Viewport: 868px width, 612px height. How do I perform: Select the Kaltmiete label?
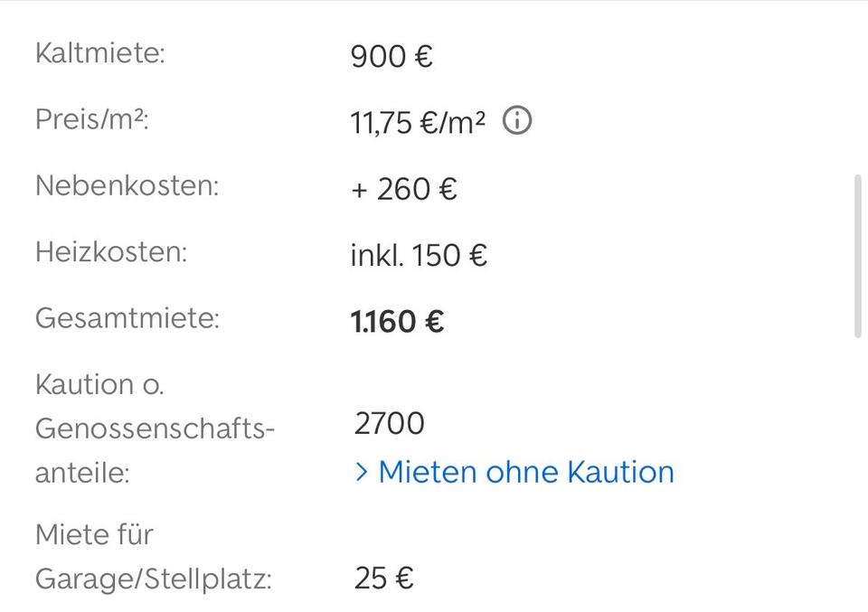coord(100,52)
